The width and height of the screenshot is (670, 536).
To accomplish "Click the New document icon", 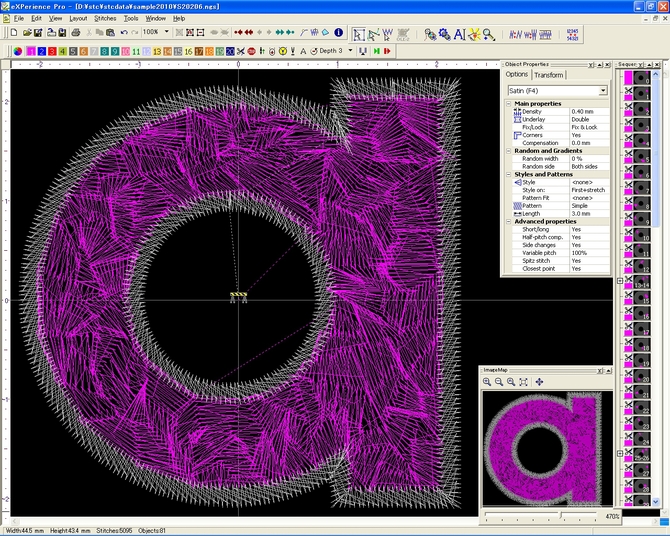I will 14,32.
